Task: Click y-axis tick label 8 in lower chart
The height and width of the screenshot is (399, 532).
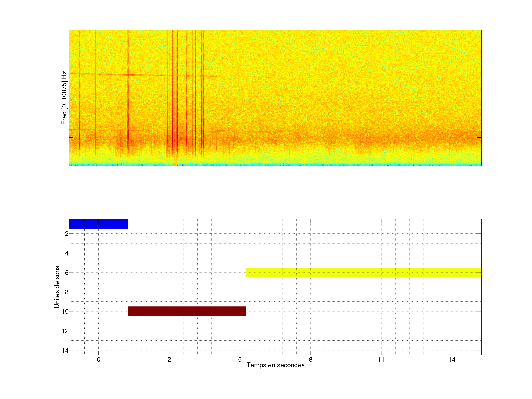Action: coord(67,292)
